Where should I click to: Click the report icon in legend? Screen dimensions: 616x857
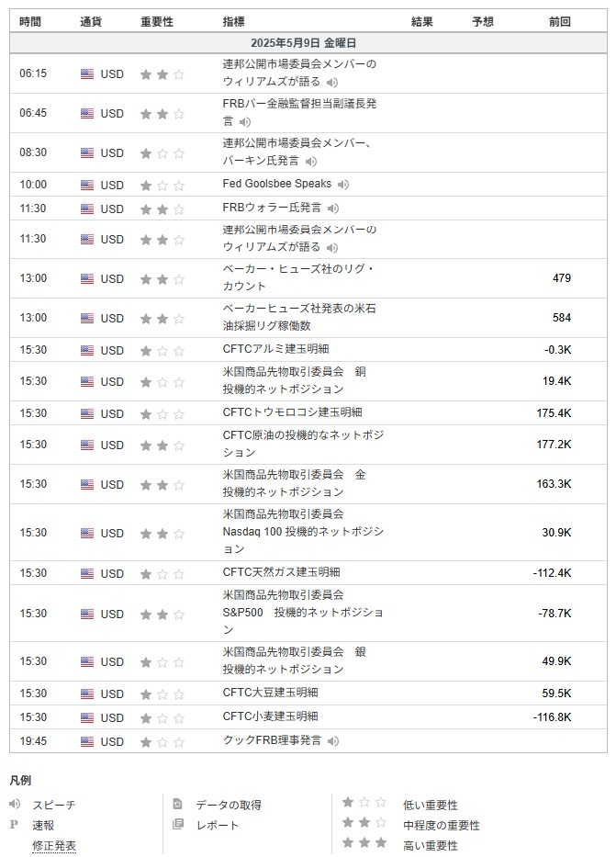pyautogui.click(x=178, y=825)
